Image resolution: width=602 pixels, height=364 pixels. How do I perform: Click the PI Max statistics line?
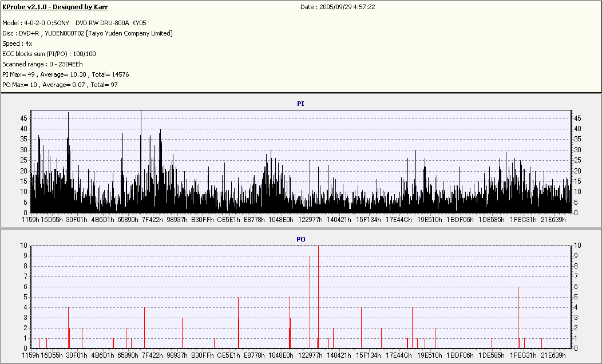66,74
